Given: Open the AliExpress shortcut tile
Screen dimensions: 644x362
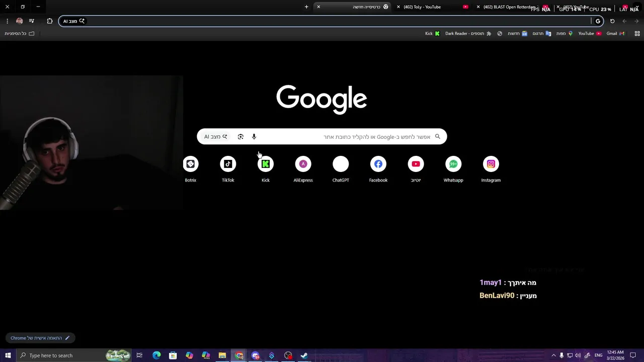Looking at the screenshot, I should pos(303,169).
